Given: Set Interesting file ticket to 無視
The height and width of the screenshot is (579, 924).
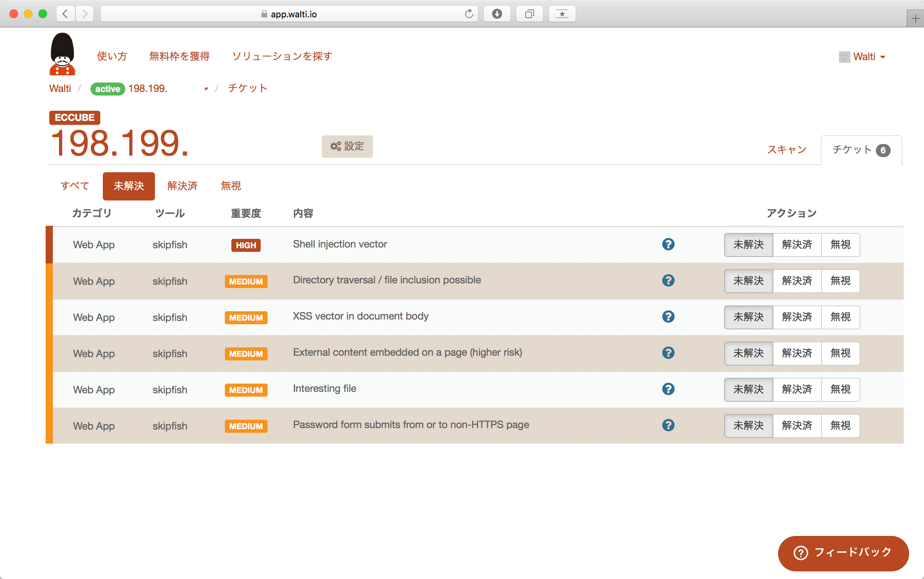Looking at the screenshot, I should 840,389.
